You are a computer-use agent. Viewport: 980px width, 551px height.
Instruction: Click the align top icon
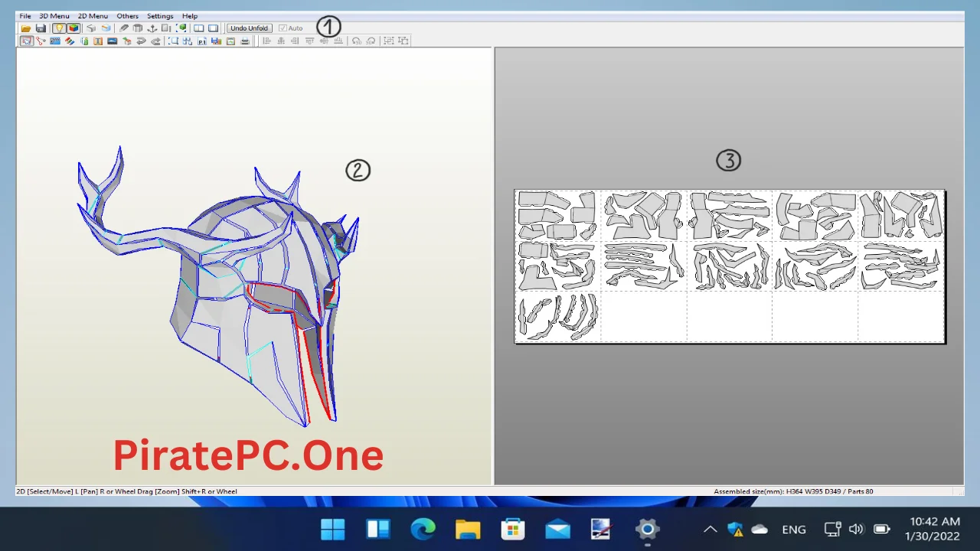309,41
